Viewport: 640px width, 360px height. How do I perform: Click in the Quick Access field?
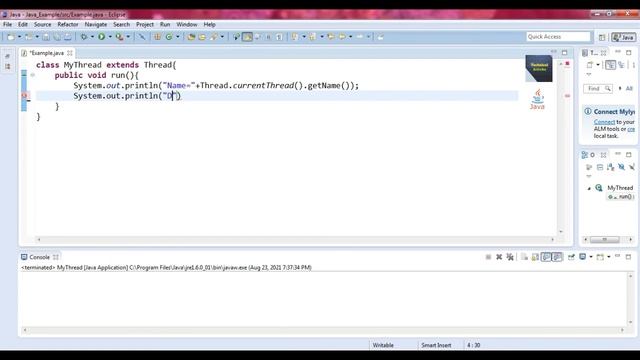[x=558, y=37]
